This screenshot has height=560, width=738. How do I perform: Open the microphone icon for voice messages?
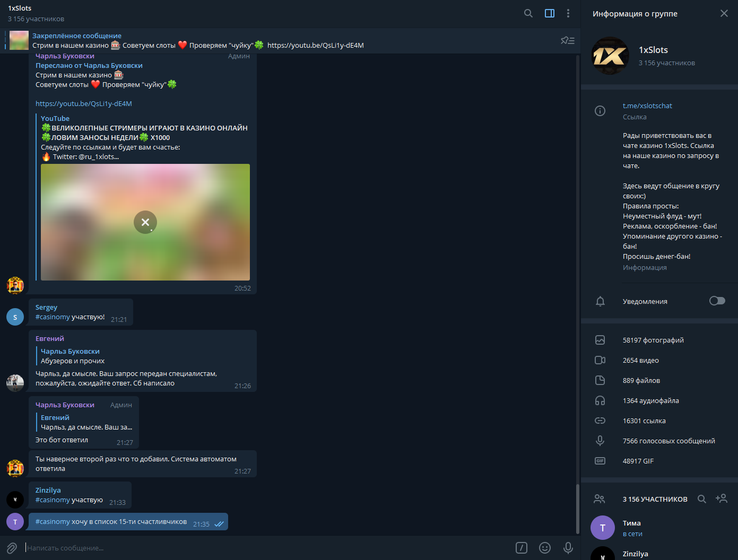(600, 441)
